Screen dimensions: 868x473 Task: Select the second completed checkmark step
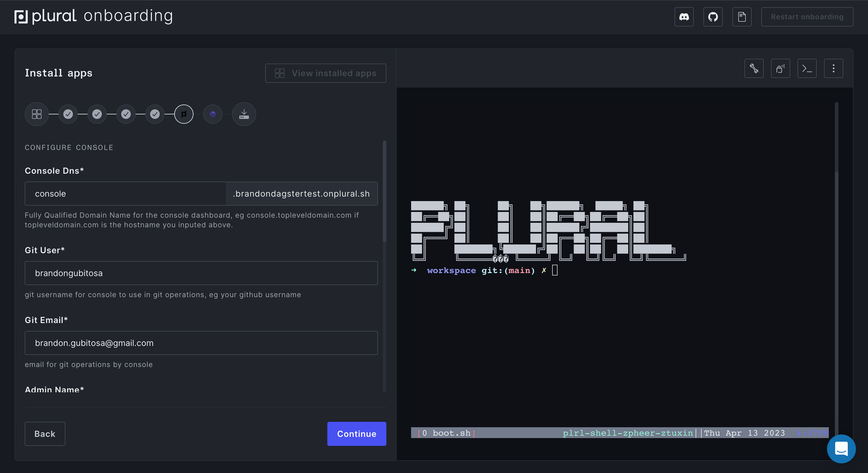(x=97, y=114)
